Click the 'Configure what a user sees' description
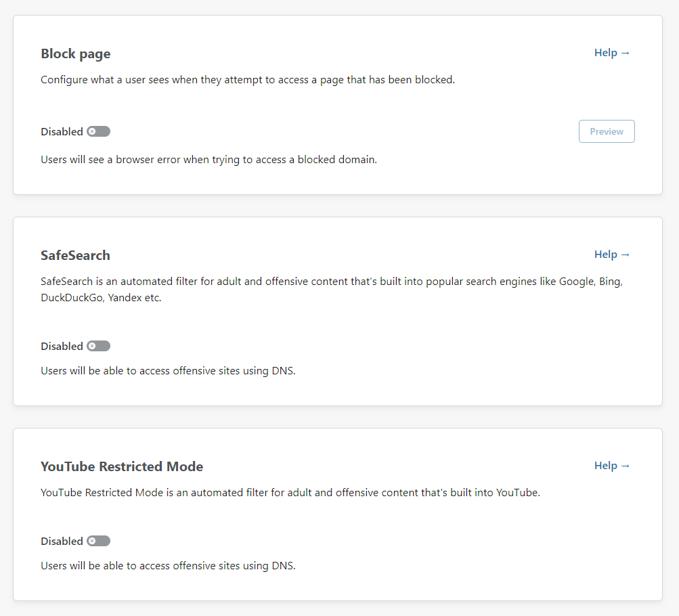679x616 pixels. 247,80
